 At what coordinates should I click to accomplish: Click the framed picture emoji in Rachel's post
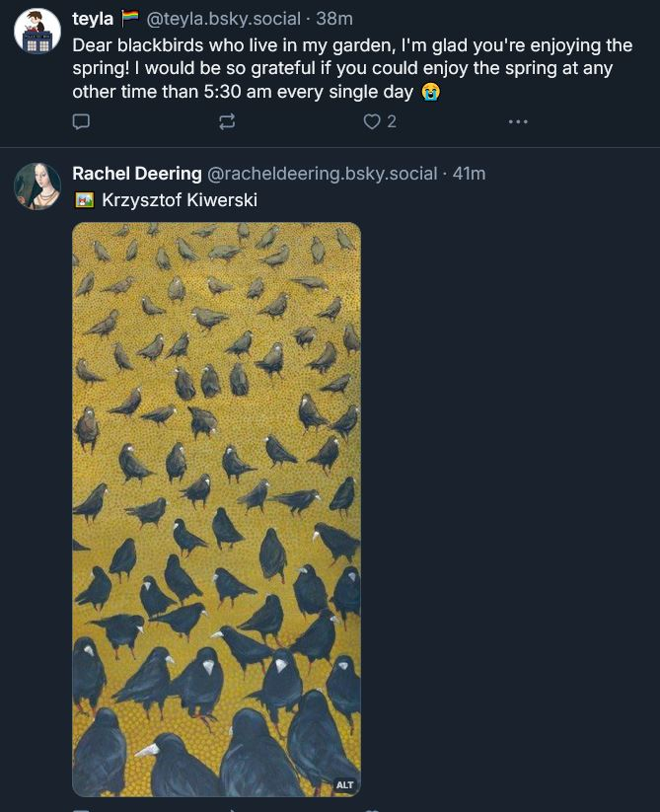84,200
